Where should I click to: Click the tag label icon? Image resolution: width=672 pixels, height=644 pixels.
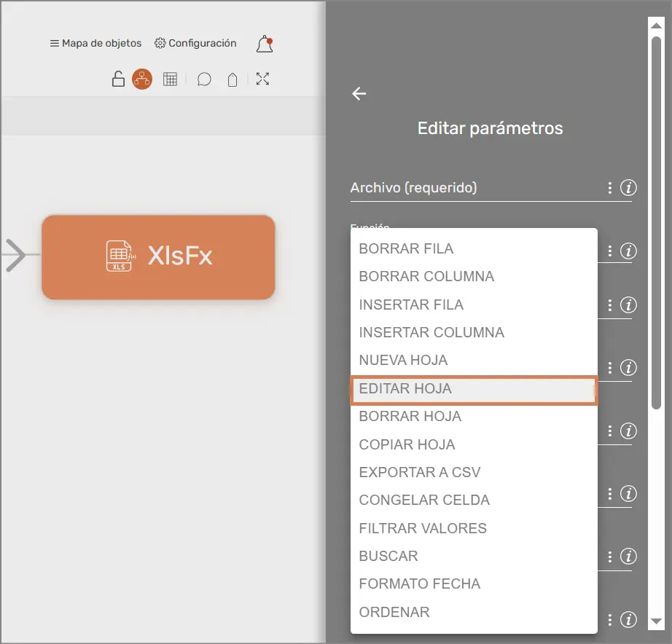233,79
